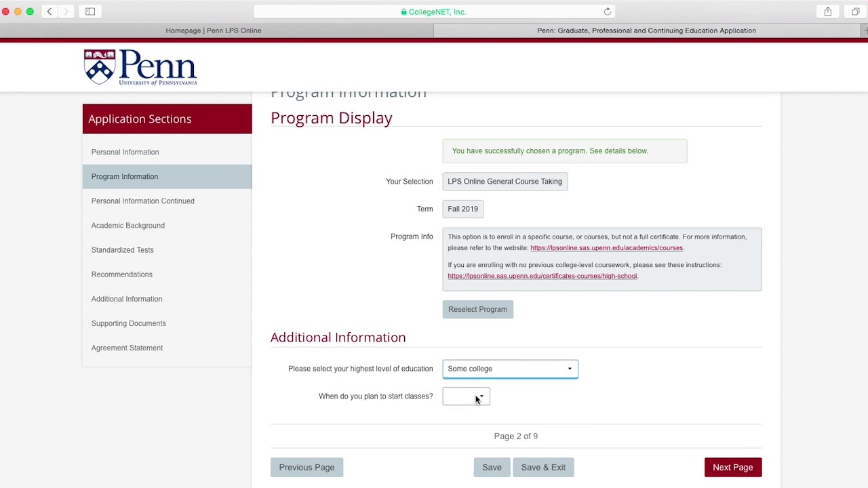This screenshot has width=868, height=488.
Task: Click the Application Sections header
Action: (167, 119)
